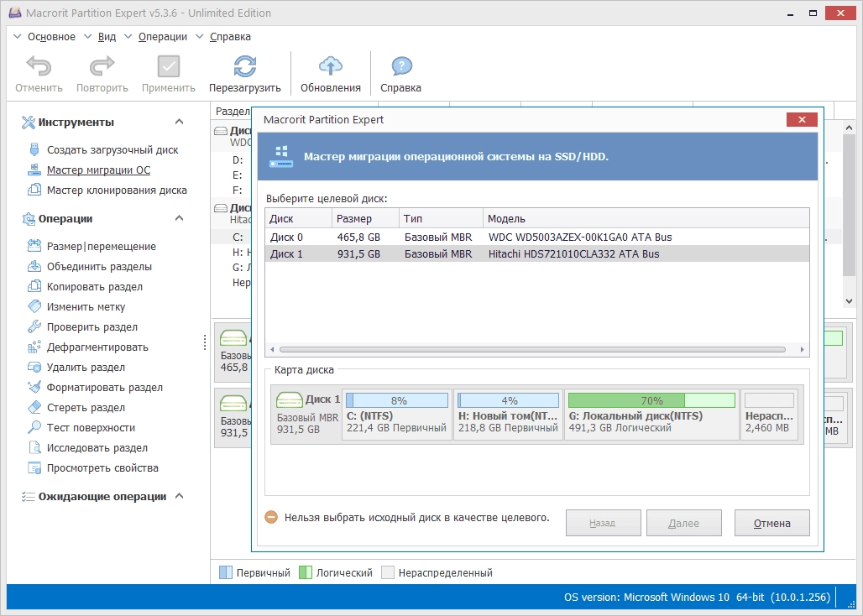Click the Диск 1 drive icon in Карта диска
The image size is (863, 616).
click(289, 399)
